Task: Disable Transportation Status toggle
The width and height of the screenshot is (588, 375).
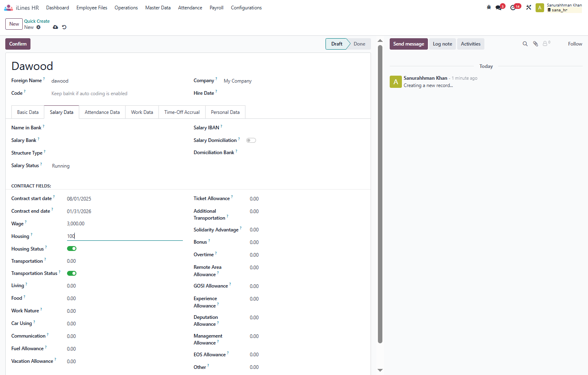Action: [x=72, y=273]
